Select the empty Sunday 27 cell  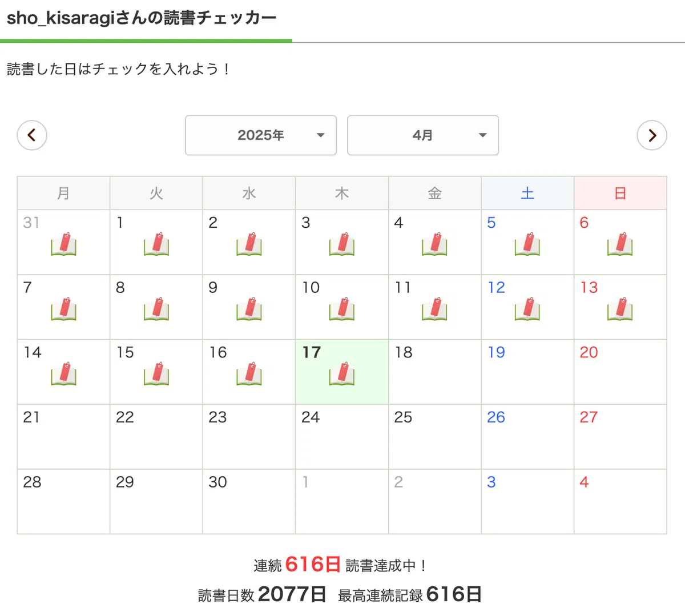(x=620, y=437)
